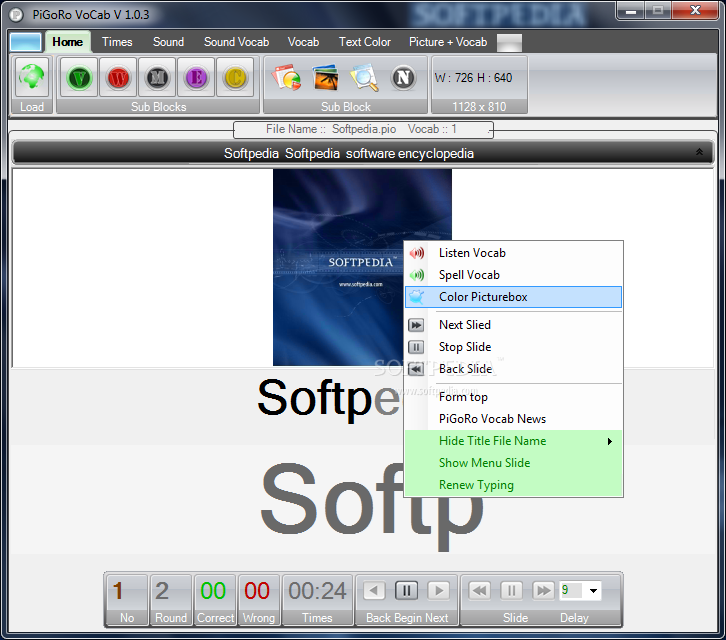This screenshot has width=726, height=640.
Task: Select the purple E sub block button
Action: (x=196, y=77)
